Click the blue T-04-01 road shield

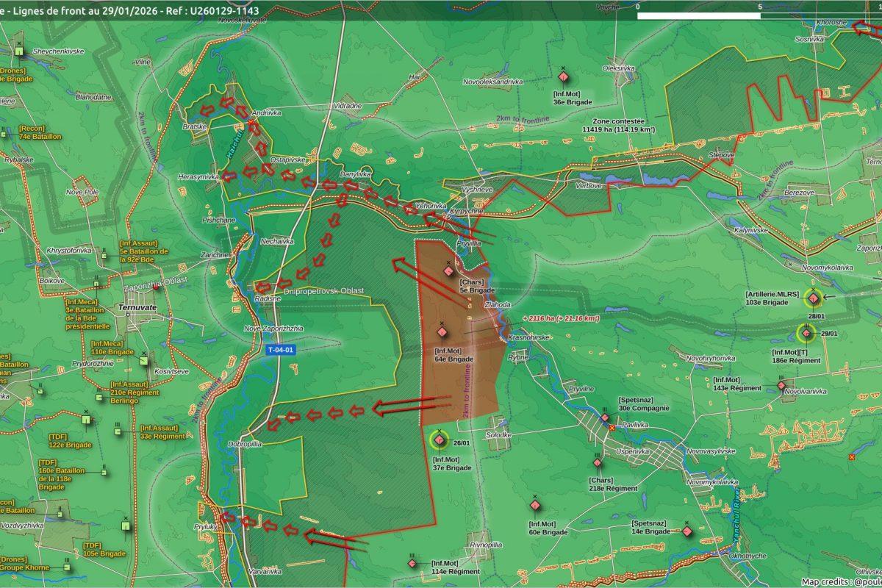(x=281, y=351)
